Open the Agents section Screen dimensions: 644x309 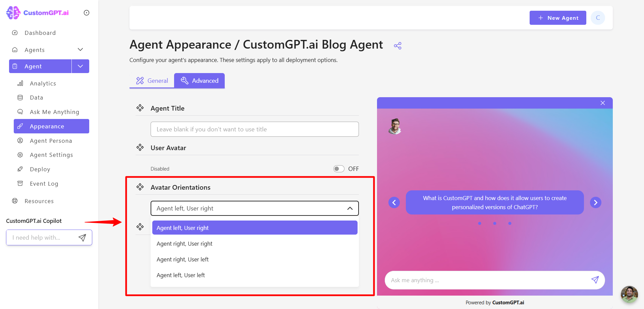pyautogui.click(x=35, y=50)
